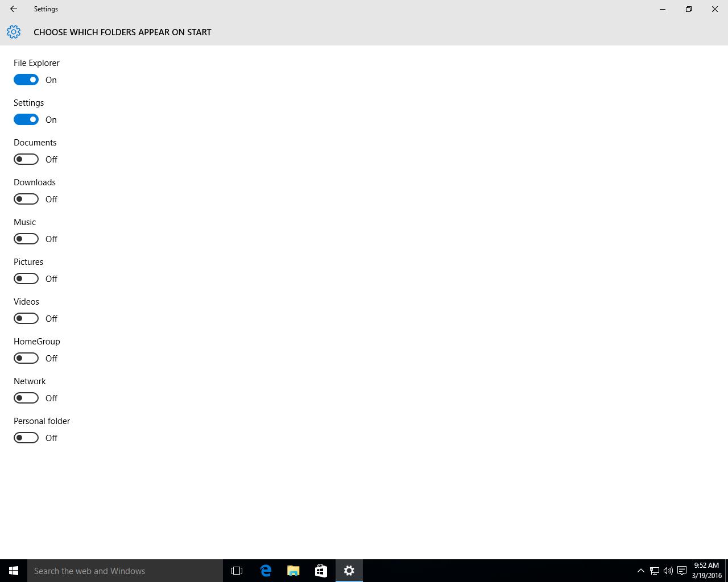The width and height of the screenshot is (728, 582).
Task: Click the HomeGroup label text
Action: pos(37,342)
